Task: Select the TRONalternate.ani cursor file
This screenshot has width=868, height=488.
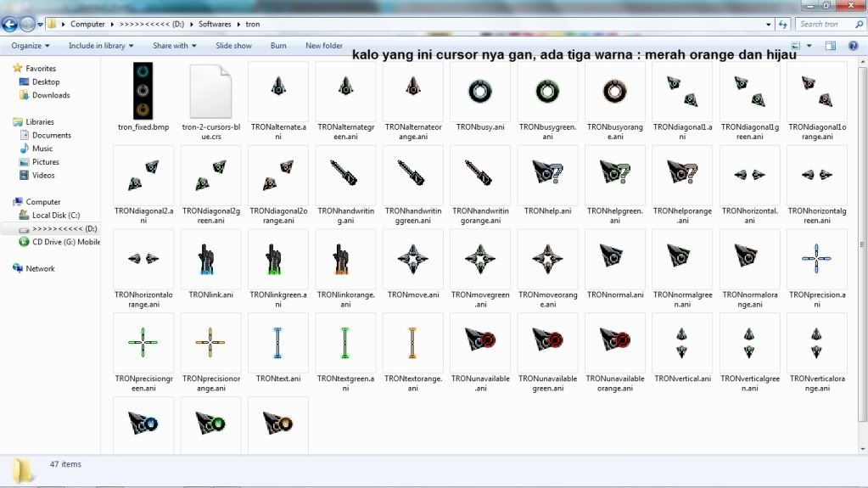Action: coord(278,92)
